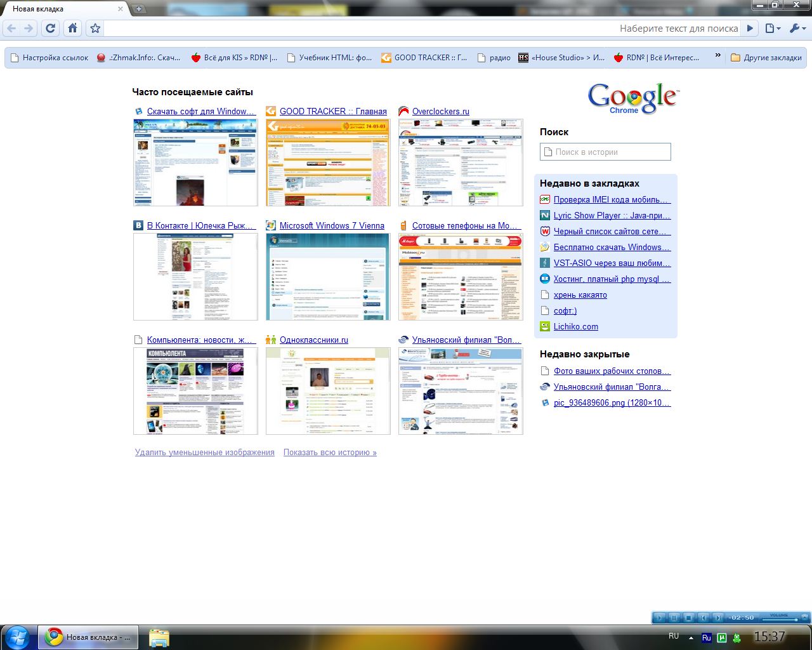The height and width of the screenshot is (650, 812).
Task: Reload the current page
Action: point(51,28)
